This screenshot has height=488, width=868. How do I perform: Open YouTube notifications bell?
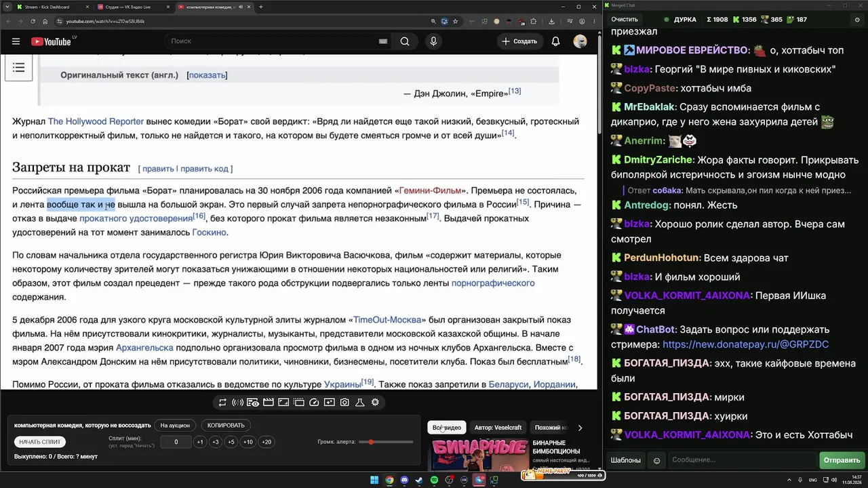tap(555, 41)
